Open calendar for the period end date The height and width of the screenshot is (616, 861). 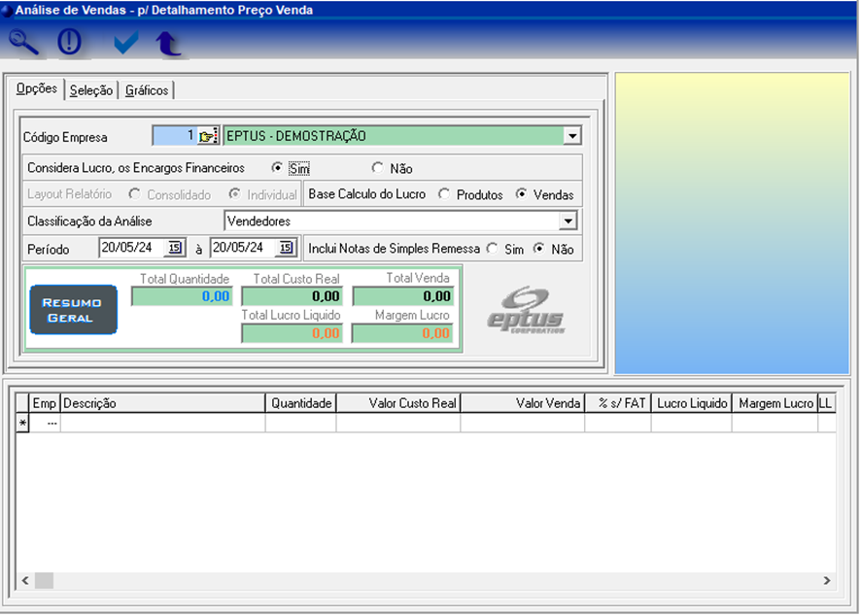pyautogui.click(x=286, y=248)
